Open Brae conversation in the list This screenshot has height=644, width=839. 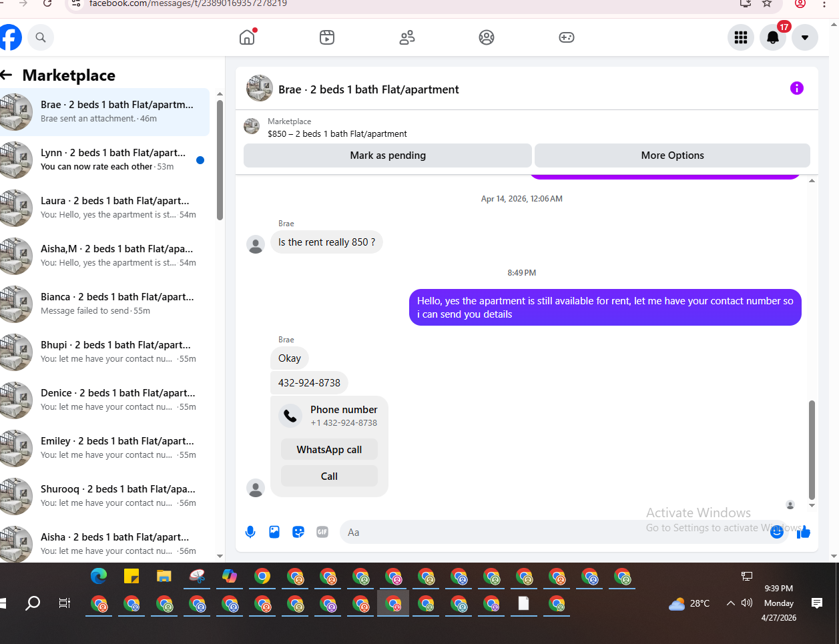[x=105, y=111]
